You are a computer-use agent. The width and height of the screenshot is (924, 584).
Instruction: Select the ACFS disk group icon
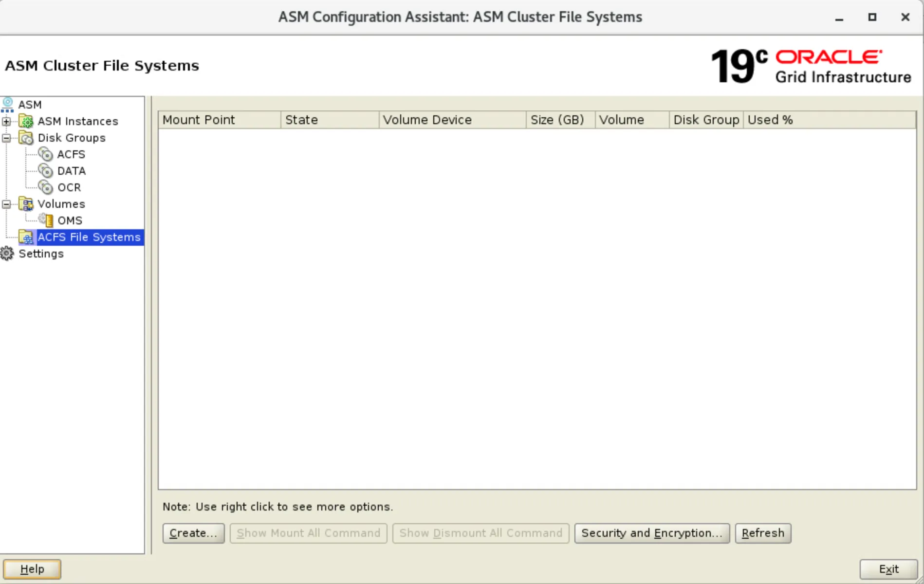[46, 154]
